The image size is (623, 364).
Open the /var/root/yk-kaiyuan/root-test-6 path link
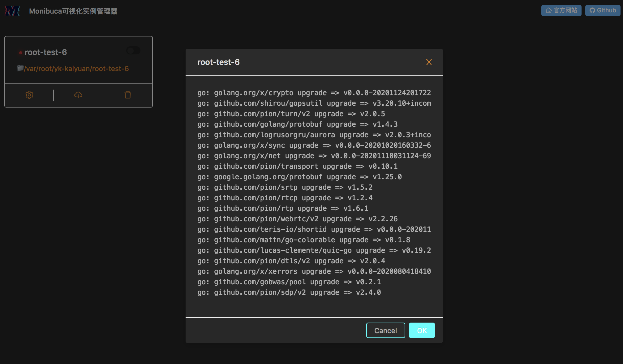pos(76,69)
